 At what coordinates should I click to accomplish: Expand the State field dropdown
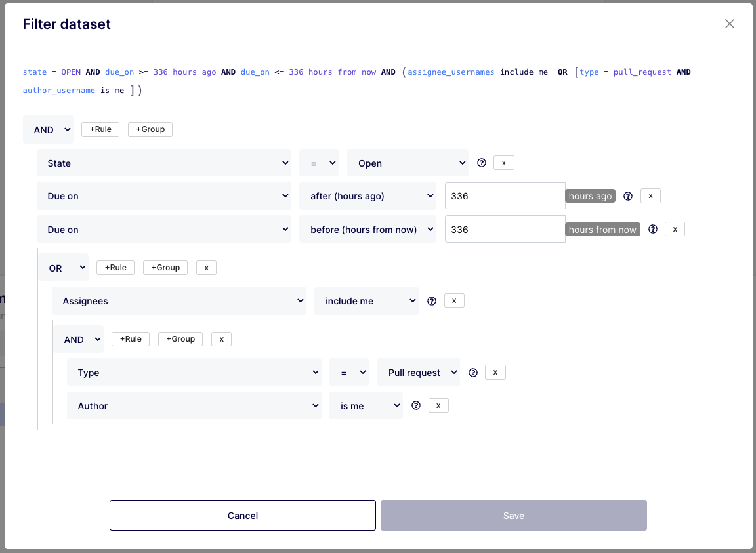pyautogui.click(x=164, y=163)
